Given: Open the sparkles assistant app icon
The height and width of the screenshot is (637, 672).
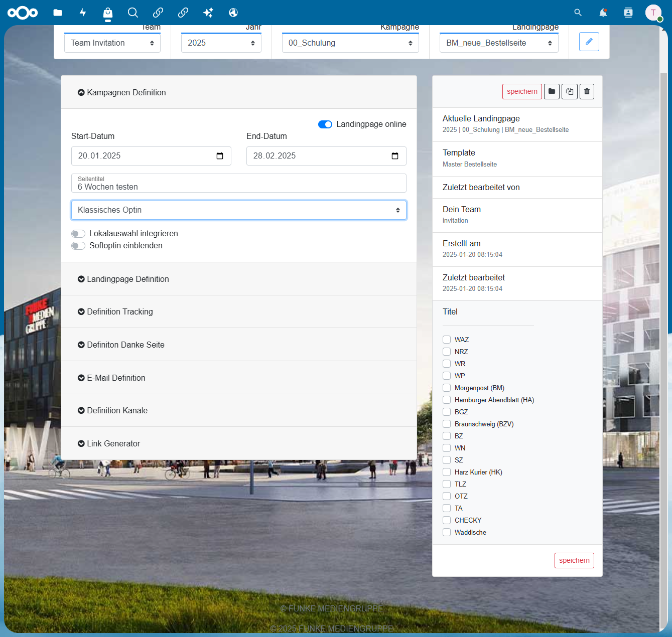Looking at the screenshot, I should [x=208, y=13].
